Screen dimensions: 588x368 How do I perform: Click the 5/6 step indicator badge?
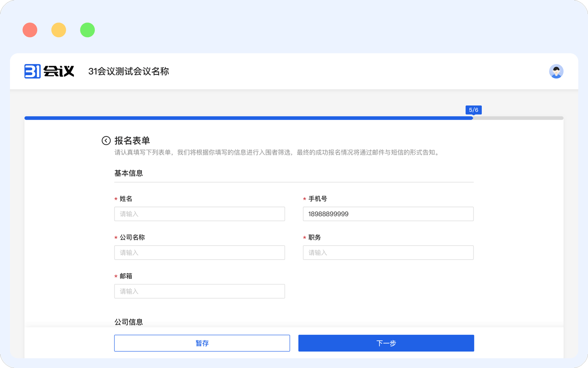coord(473,110)
